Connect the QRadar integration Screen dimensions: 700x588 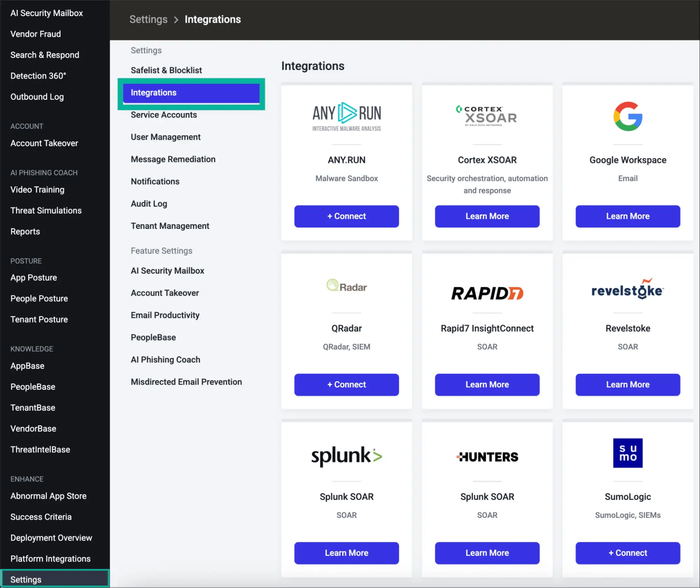click(347, 385)
